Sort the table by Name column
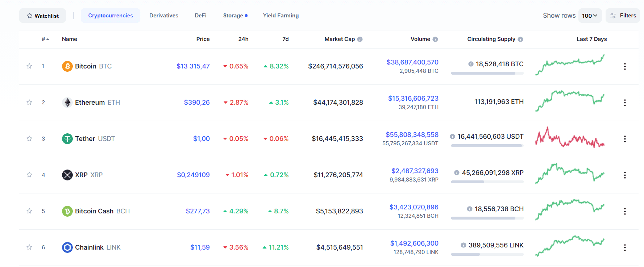644x267 pixels. 70,39
